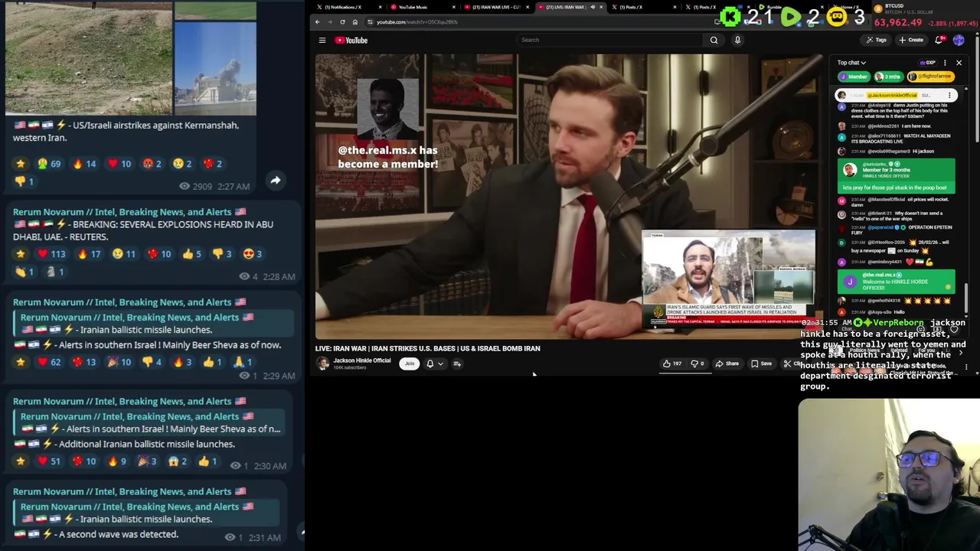Expand Top chat mode dropdown

click(x=851, y=63)
